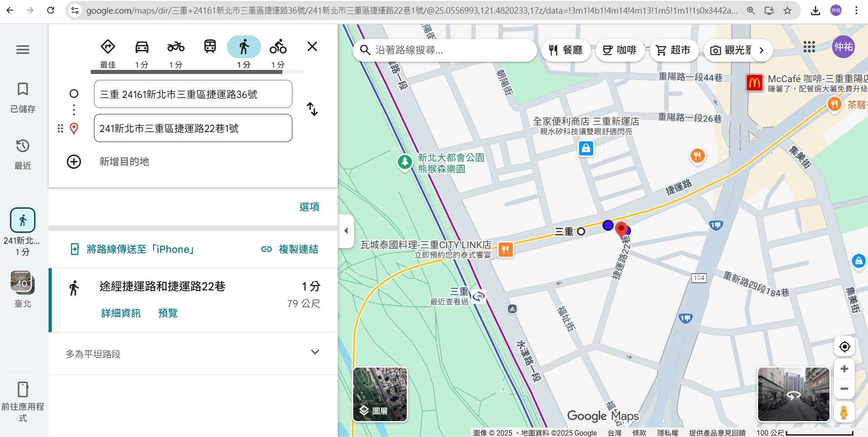Switch to the walking travel mode
The height and width of the screenshot is (437, 868).
(x=244, y=47)
